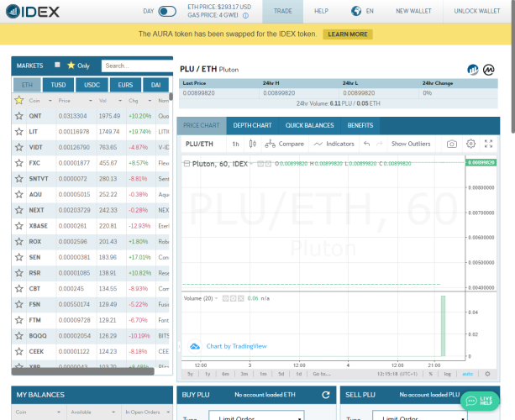
Task: Click the candlestick chart style icon
Action: (253, 144)
